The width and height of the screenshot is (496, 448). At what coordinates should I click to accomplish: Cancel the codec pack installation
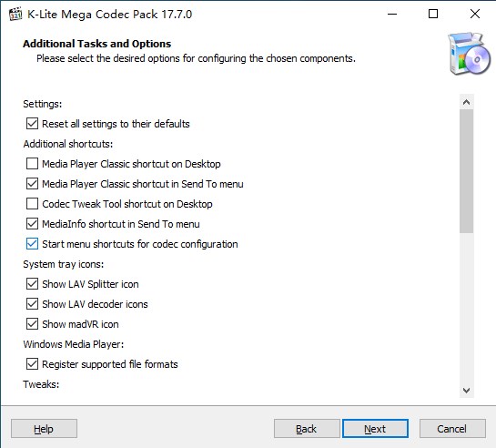(452, 429)
